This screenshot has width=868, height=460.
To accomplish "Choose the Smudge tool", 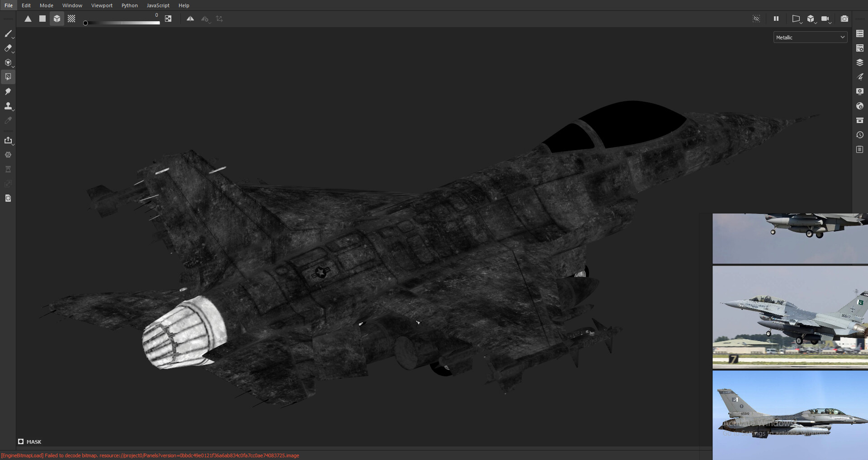I will tap(8, 91).
